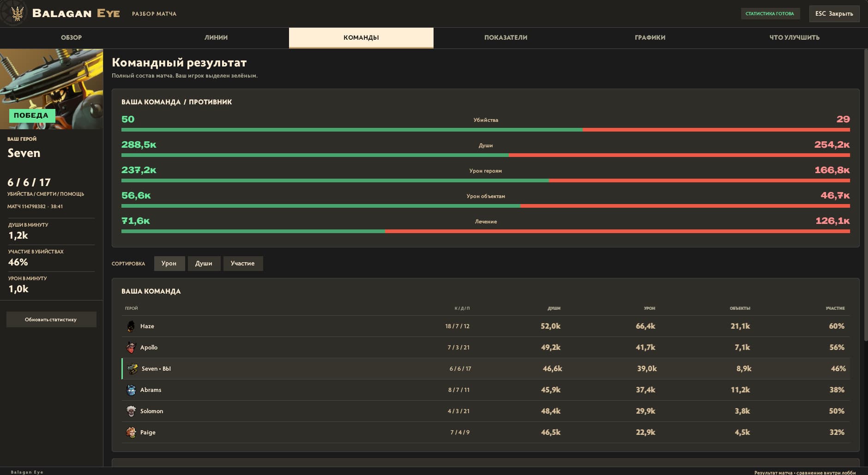This screenshot has width=868, height=475.
Task: Select the Команды tab
Action: [x=361, y=37]
